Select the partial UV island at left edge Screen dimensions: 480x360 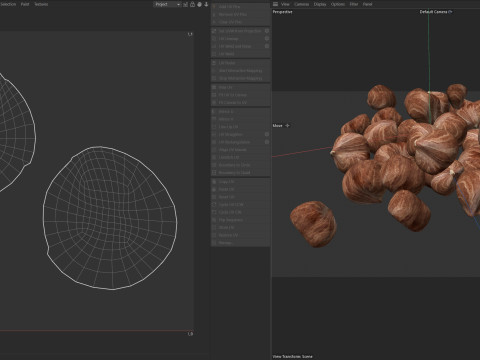coord(17,133)
